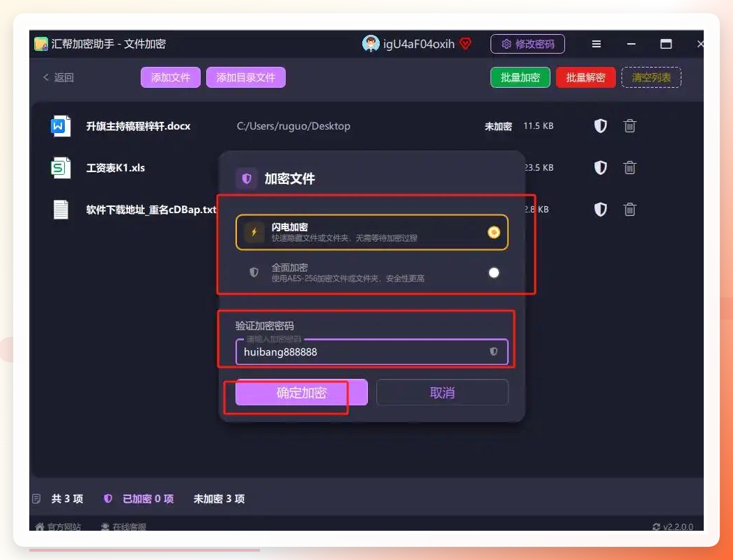The width and height of the screenshot is (733, 560).
Task: Minimize the window
Action: pyautogui.click(x=631, y=44)
